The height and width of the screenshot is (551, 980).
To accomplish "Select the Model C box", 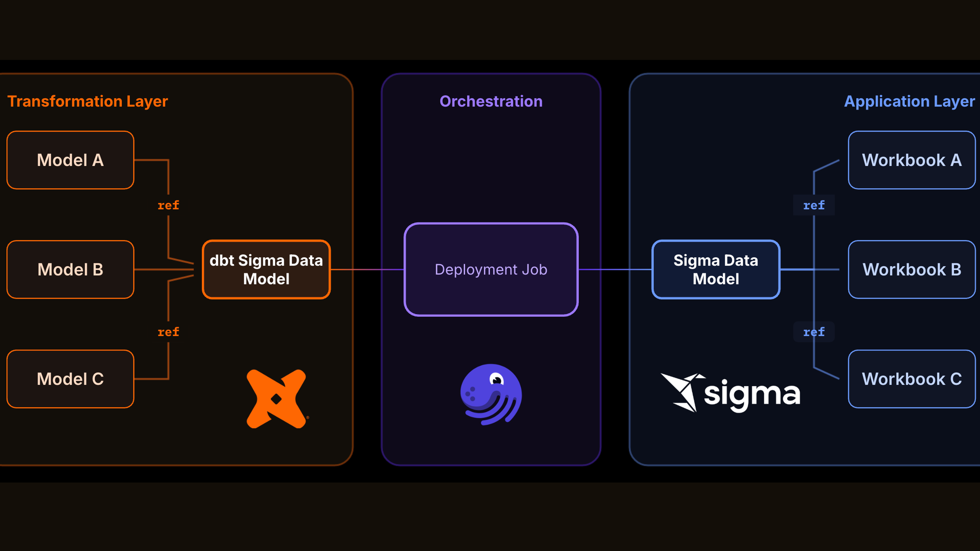I will pyautogui.click(x=70, y=379).
